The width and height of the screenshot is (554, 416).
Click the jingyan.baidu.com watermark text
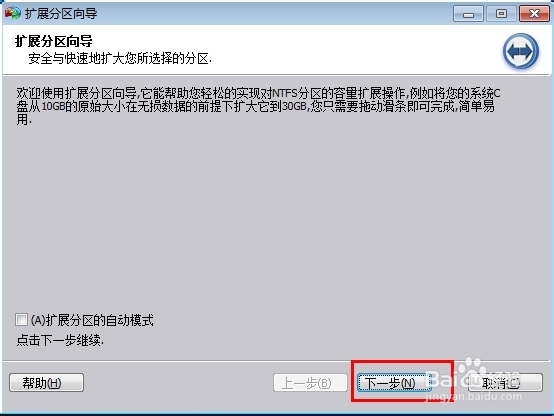click(x=473, y=396)
